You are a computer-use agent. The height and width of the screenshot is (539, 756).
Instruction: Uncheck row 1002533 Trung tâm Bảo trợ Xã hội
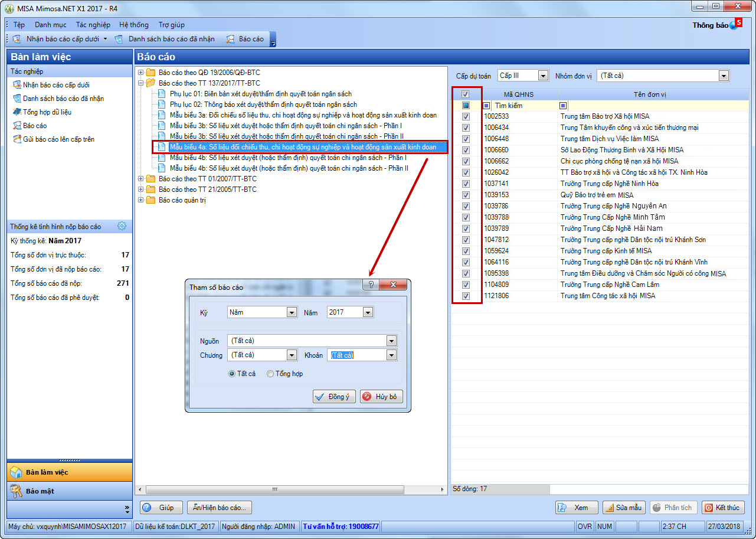click(x=466, y=117)
